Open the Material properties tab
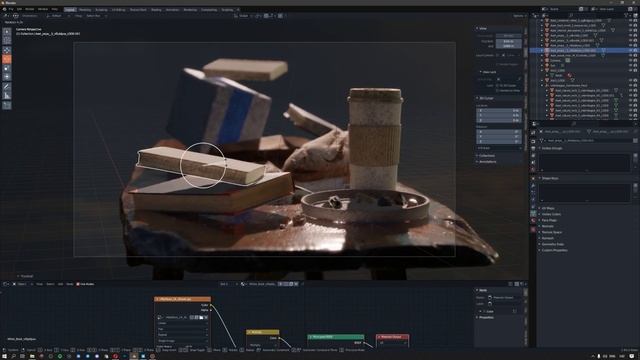The image size is (640, 360). (x=533, y=221)
